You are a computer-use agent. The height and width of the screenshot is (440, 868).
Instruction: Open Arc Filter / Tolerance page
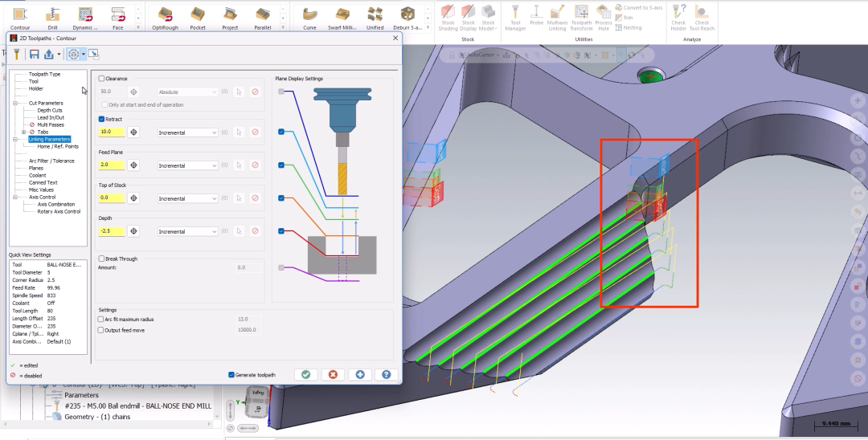(51, 161)
